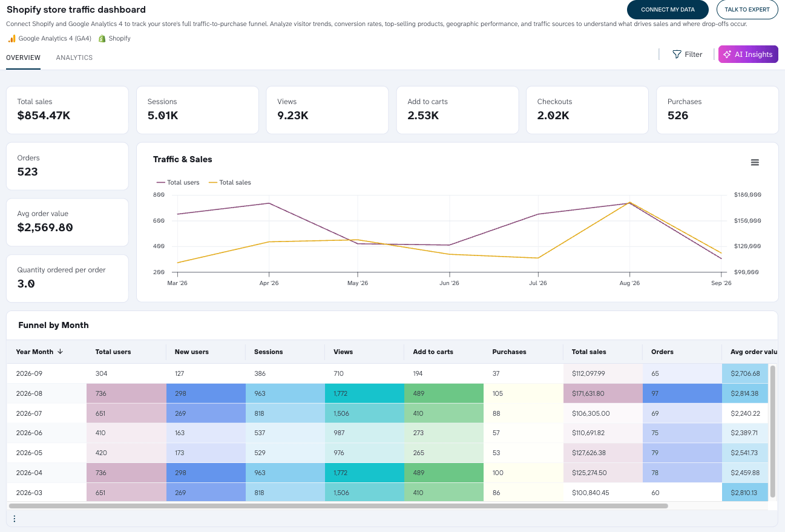Click the Views 9.23K card
Viewport: 785px width, 532px height.
327,110
